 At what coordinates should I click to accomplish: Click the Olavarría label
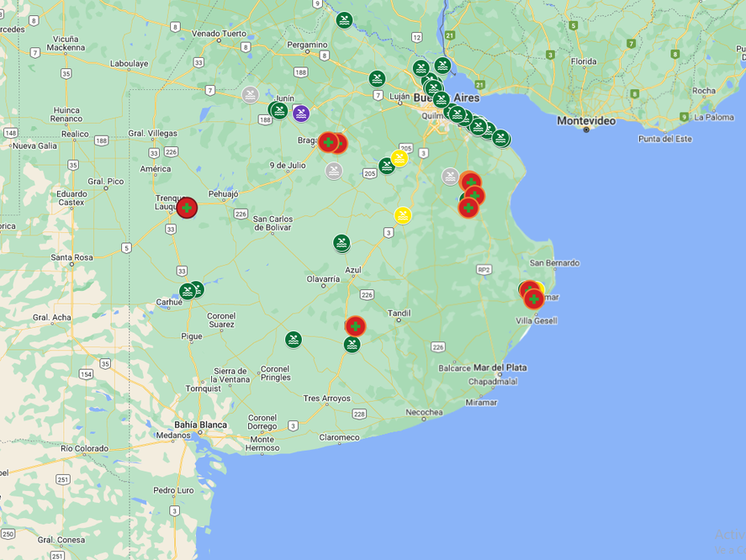[323, 279]
